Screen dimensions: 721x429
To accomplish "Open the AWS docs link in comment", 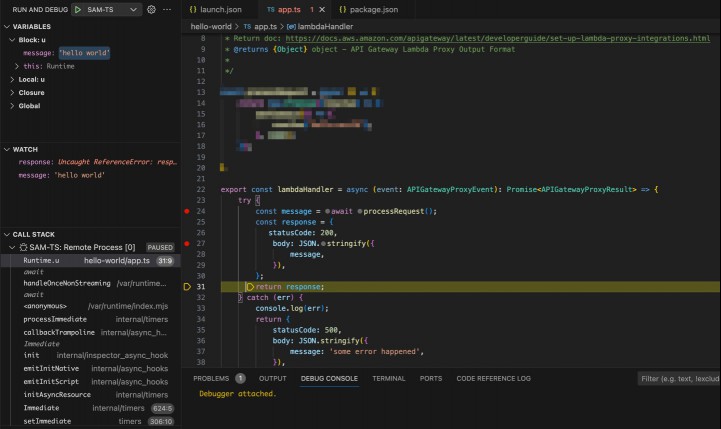I will [x=498, y=38].
